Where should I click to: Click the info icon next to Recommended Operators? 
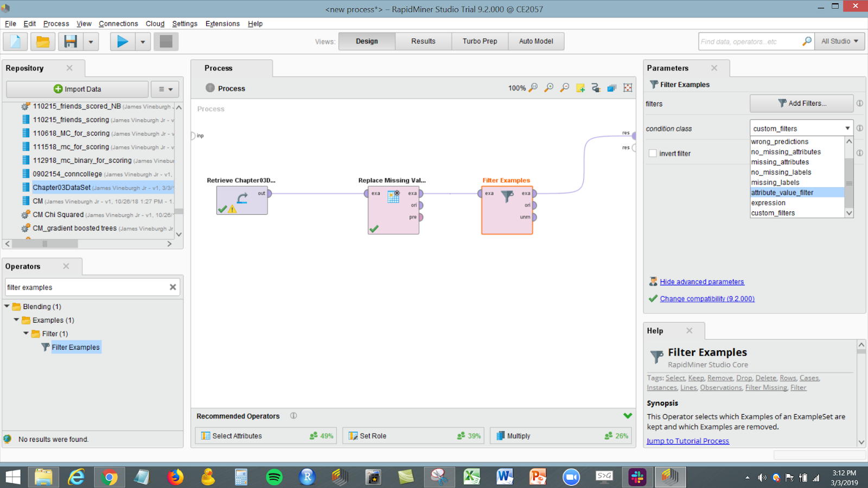pyautogui.click(x=293, y=416)
